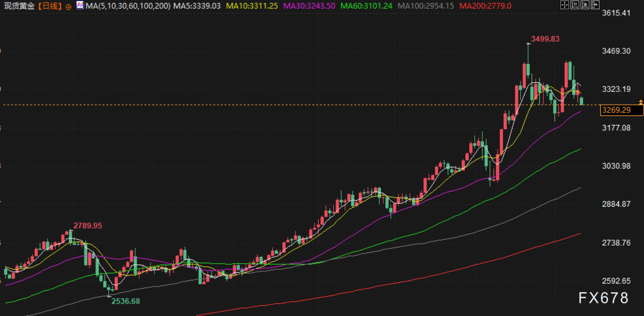Click the export/exit arrow icon
This screenshot has height=316, width=644.
point(595,6)
